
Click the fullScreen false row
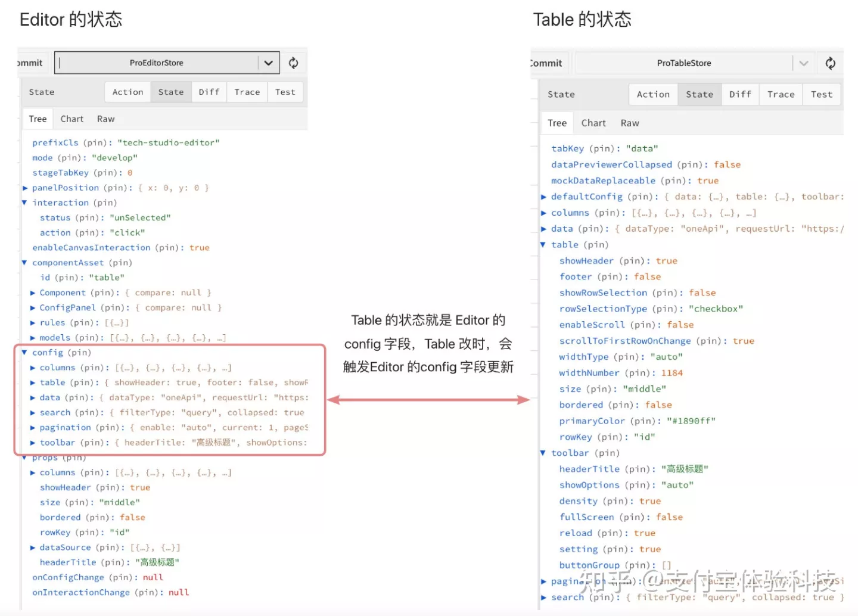tap(621, 517)
